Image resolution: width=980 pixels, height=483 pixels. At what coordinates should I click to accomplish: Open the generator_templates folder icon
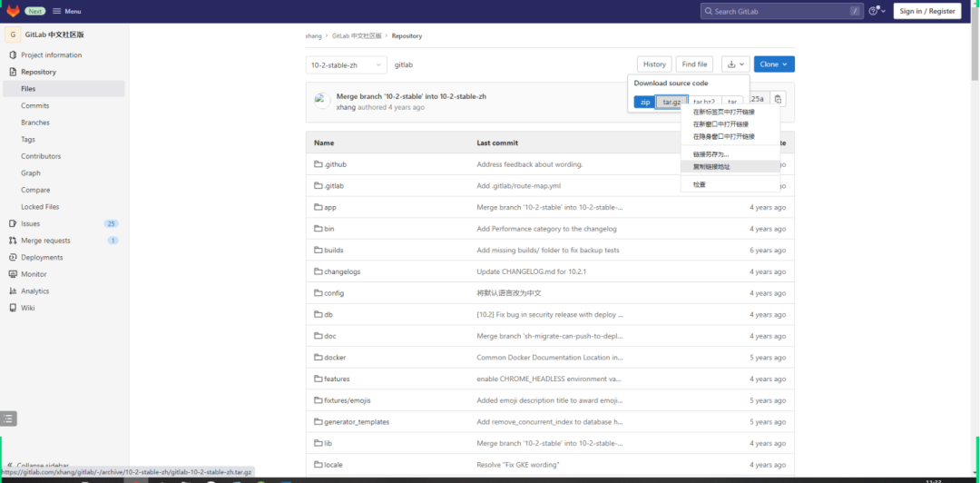(318, 421)
